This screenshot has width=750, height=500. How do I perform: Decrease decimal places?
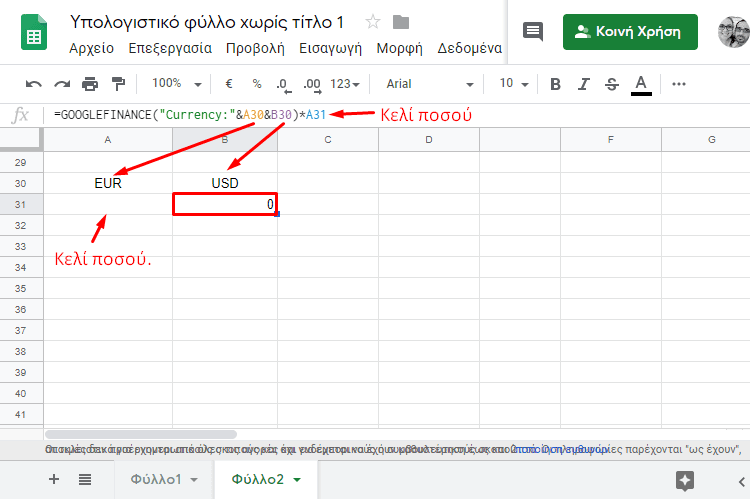(x=283, y=85)
